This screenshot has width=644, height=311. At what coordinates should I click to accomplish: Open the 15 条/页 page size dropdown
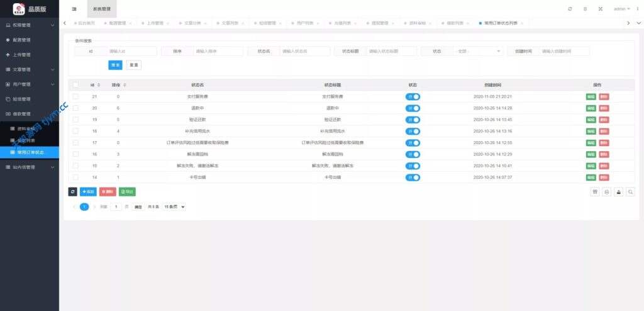point(174,206)
